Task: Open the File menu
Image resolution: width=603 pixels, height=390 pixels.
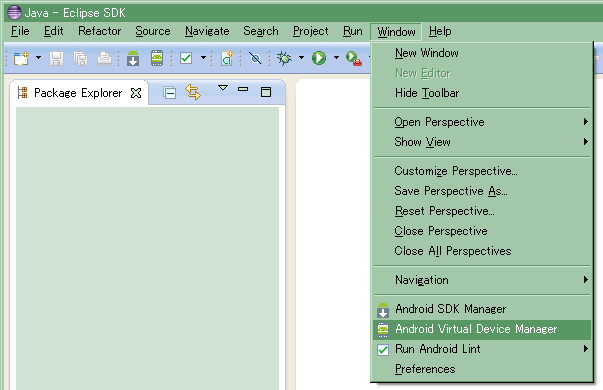Action: (x=20, y=31)
